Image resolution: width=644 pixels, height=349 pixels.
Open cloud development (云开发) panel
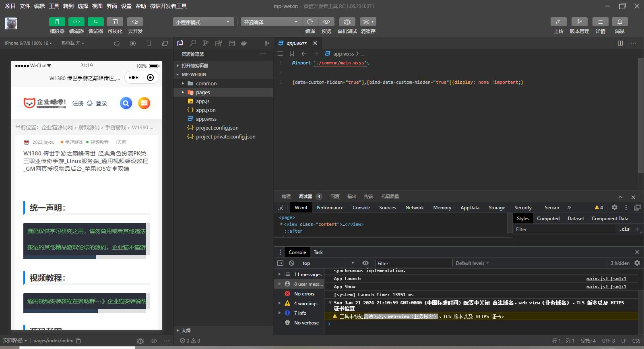click(x=135, y=22)
